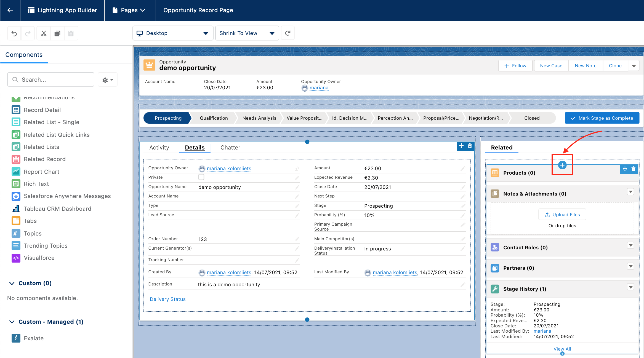The image size is (644, 358).
Task: Open the Pages menu
Action: tap(129, 10)
